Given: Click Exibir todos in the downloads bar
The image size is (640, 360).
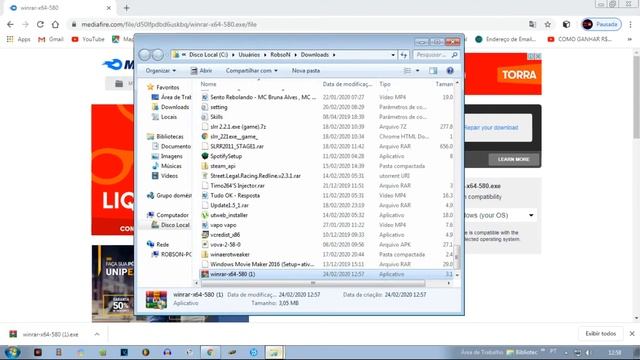Looking at the screenshot, I should pyautogui.click(x=600, y=334).
